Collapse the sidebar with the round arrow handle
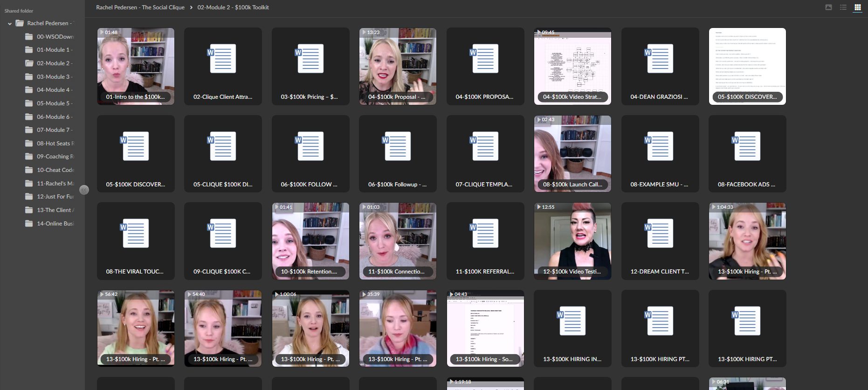 coord(84,190)
